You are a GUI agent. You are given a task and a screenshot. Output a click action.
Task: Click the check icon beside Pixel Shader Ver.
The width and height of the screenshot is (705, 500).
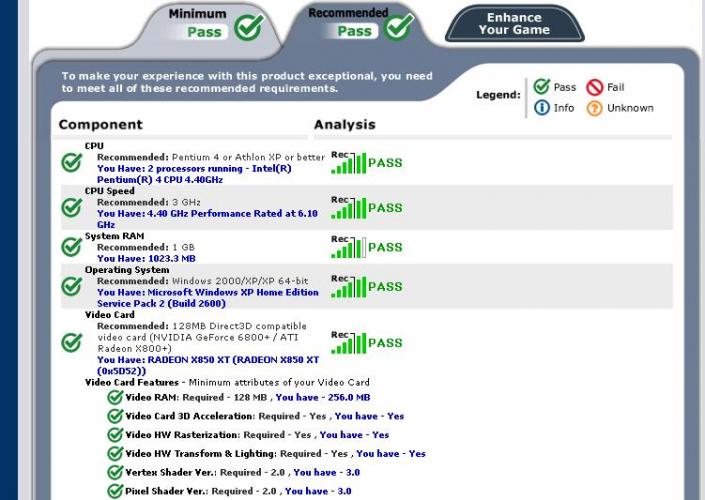pos(115,491)
